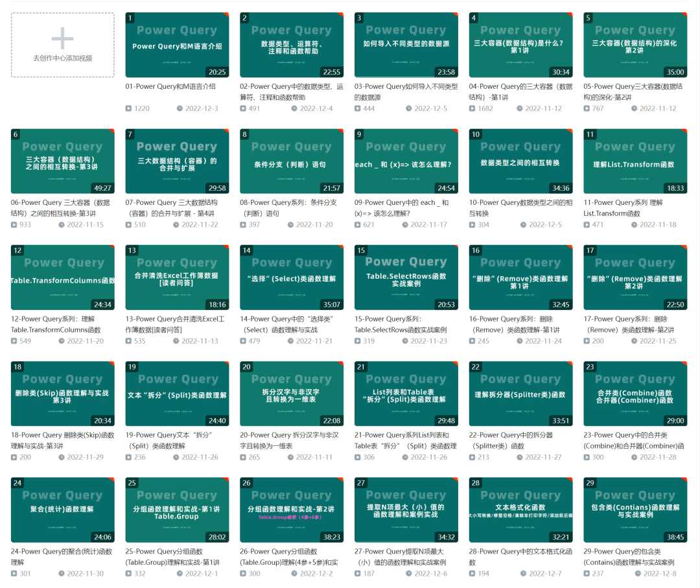The height and width of the screenshot is (588, 700).
Task: Open thumbnail 14 选择(Select)类函数理解
Action: pyautogui.click(x=292, y=277)
